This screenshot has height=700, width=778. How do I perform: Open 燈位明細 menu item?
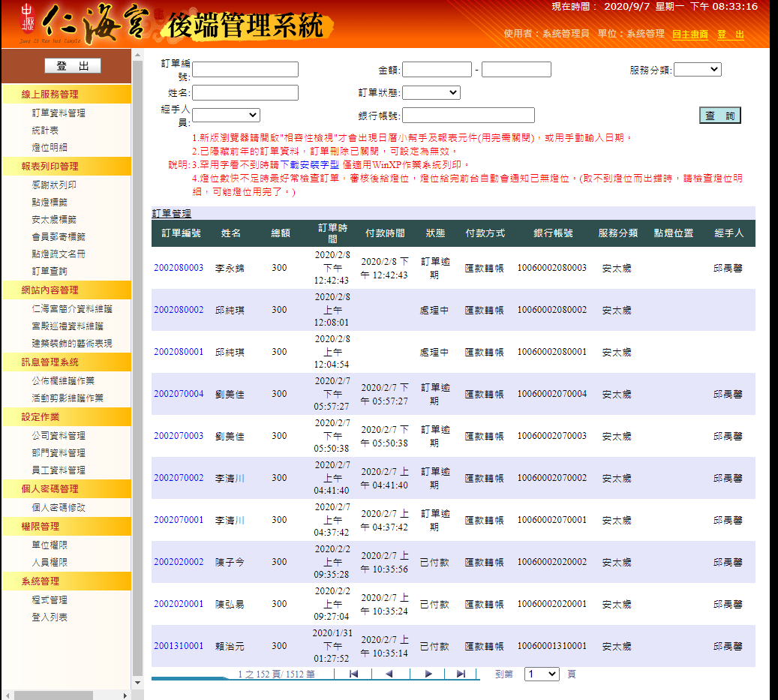50,147
